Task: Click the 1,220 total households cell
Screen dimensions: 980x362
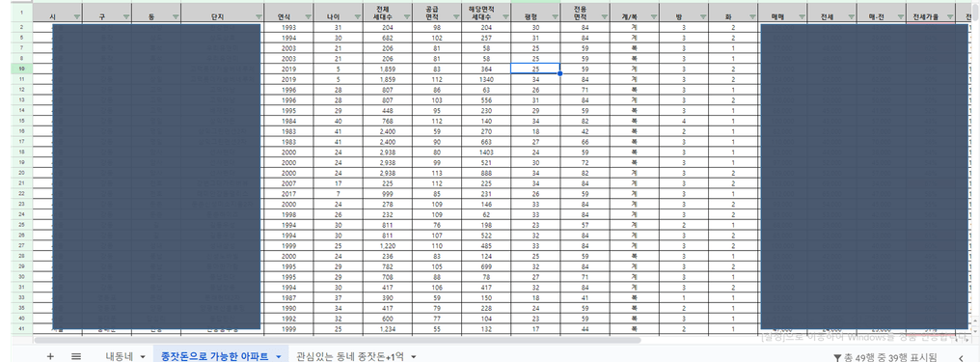Action: [x=387, y=246]
